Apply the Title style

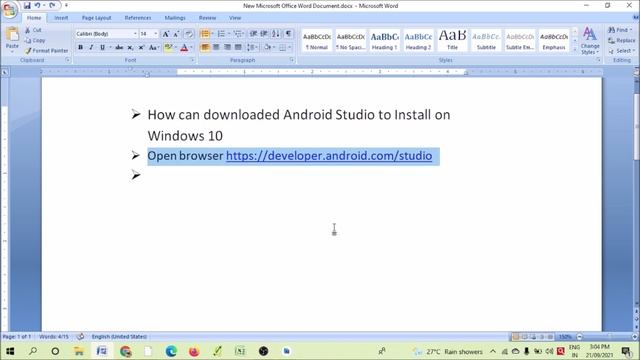tap(452, 40)
